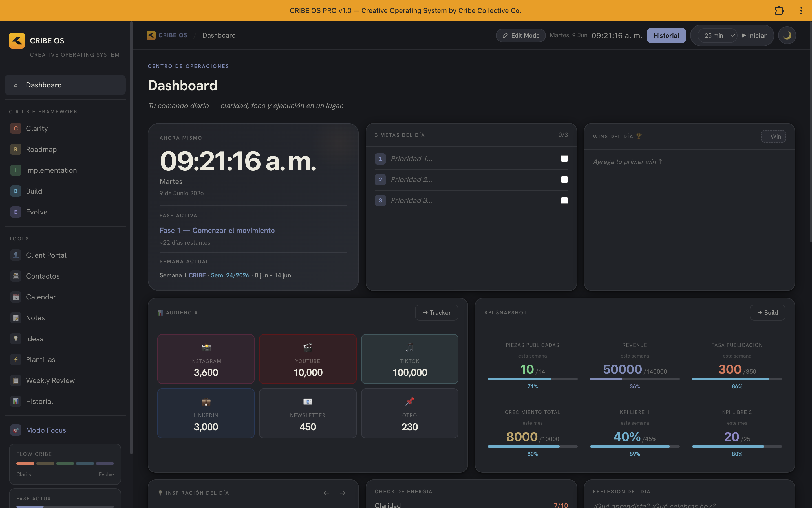Image resolution: width=812 pixels, height=508 pixels.
Task: Click the Instagram 3,600 audience card
Action: click(x=206, y=359)
